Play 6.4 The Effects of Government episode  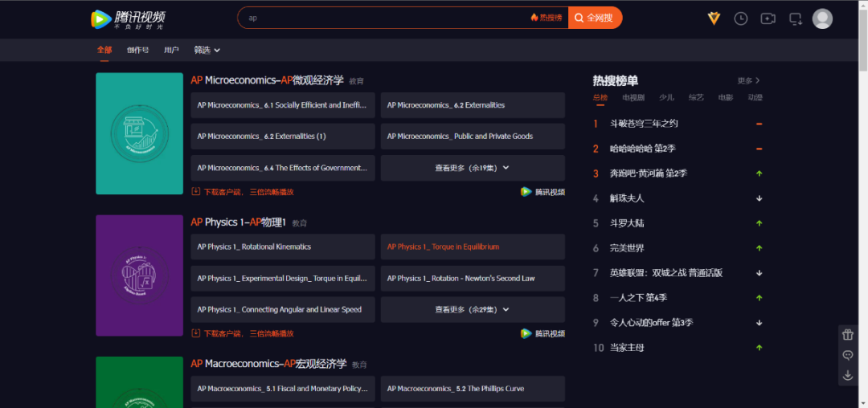click(283, 168)
